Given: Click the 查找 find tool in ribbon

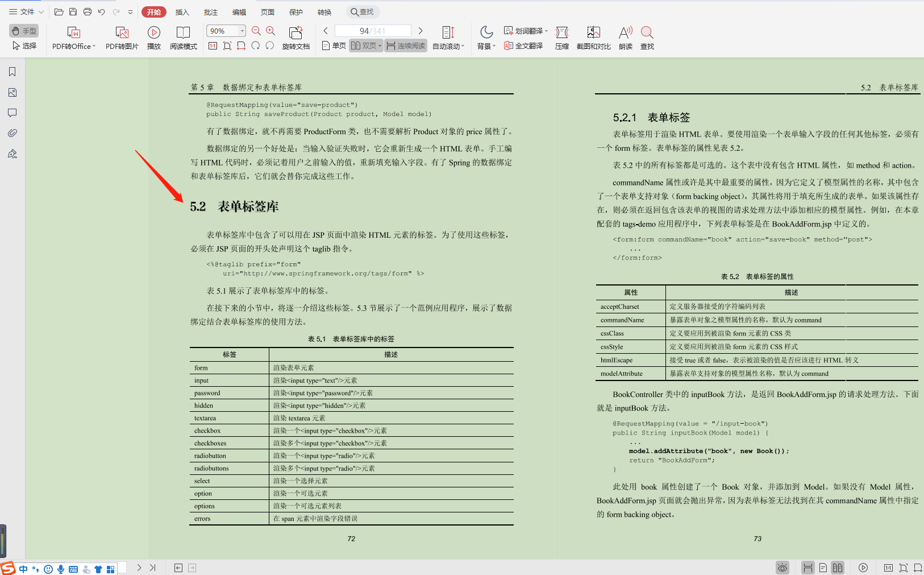Looking at the screenshot, I should click(647, 38).
